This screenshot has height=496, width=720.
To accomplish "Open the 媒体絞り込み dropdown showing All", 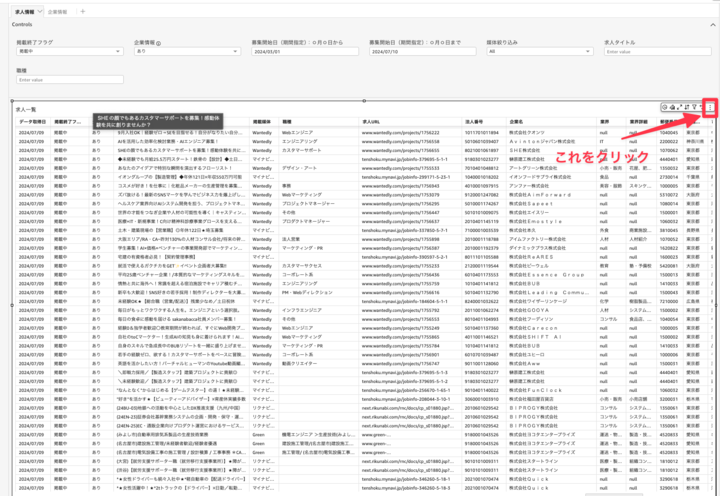I will pos(540,51).
